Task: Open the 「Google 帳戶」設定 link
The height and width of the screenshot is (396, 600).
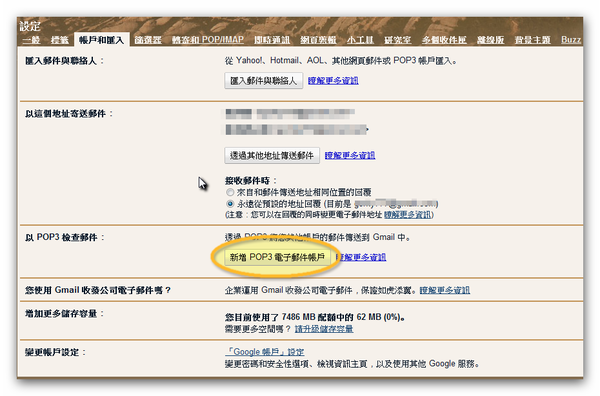Action: pyautogui.click(x=264, y=352)
